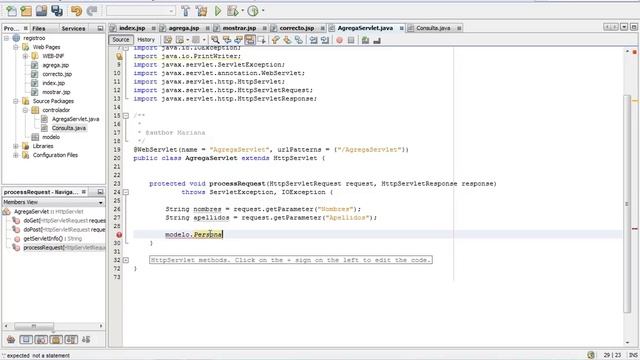This screenshot has width=640, height=360.
Task: Select AgregaServlet.java in project tree
Action: point(76,119)
